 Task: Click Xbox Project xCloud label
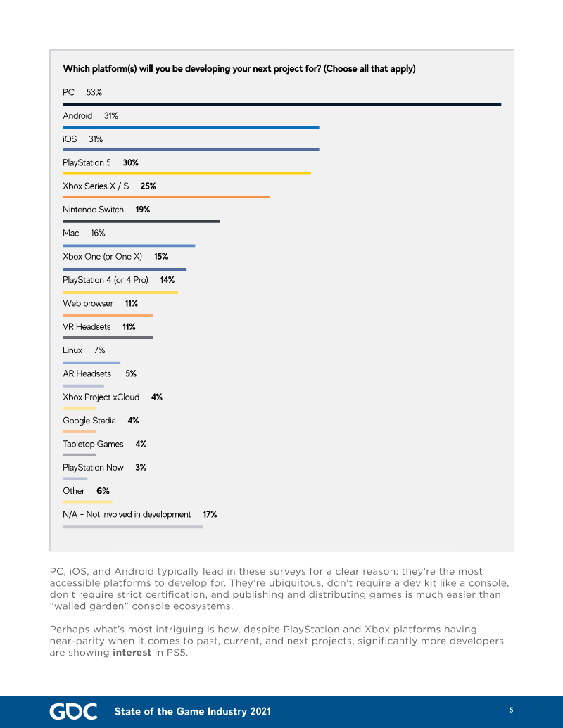coord(101,397)
